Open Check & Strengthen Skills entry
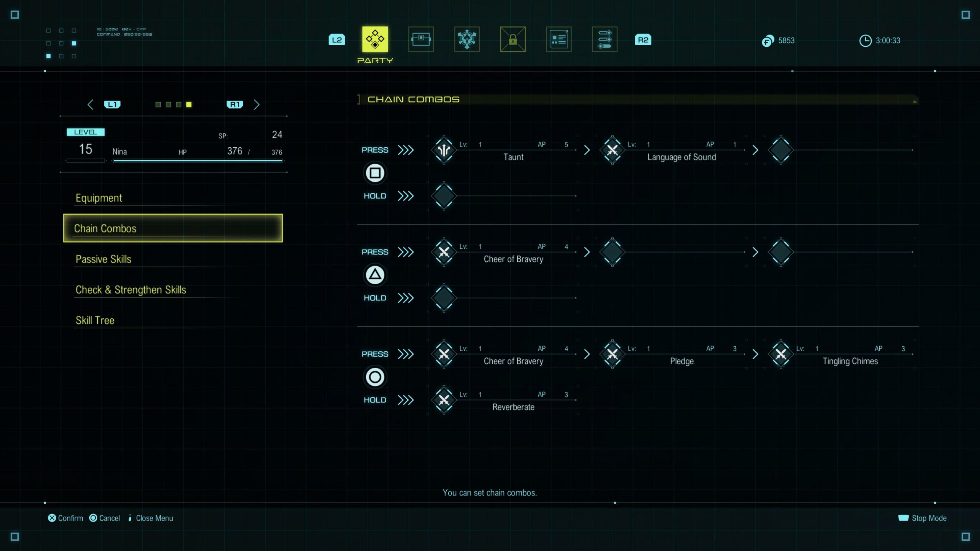 click(173, 290)
